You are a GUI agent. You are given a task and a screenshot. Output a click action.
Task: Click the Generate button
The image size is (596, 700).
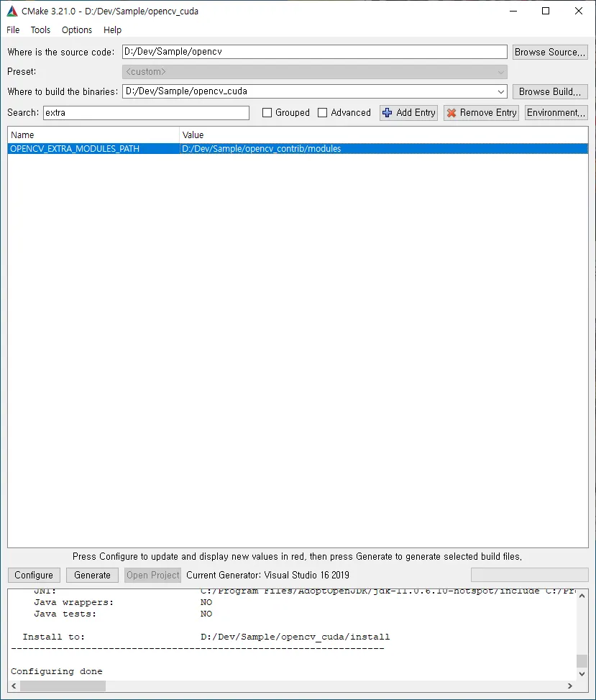[92, 575]
